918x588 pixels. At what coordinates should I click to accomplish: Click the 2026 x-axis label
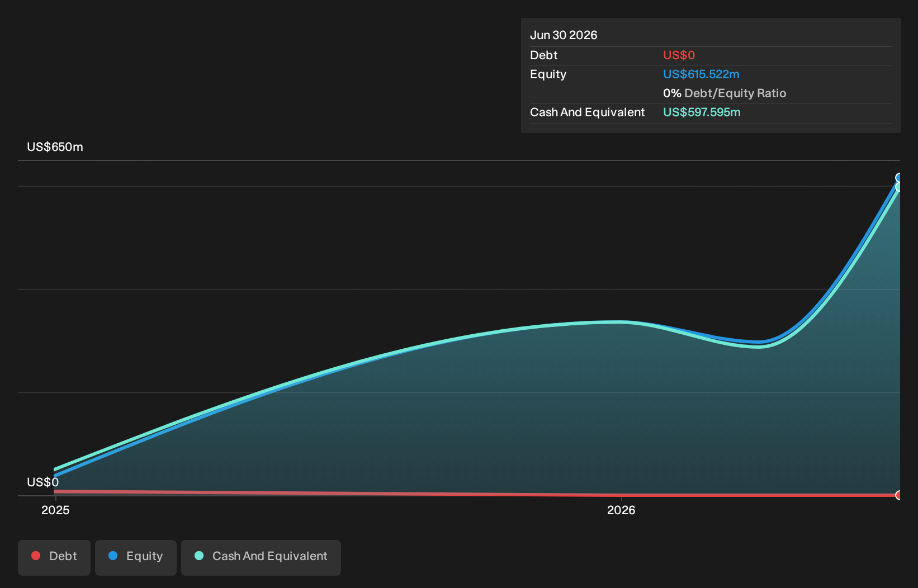(621, 510)
